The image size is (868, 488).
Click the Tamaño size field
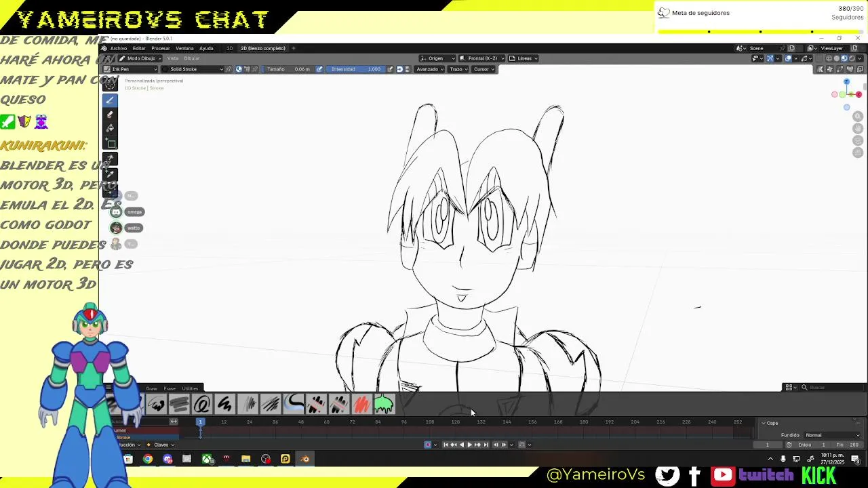(289, 69)
